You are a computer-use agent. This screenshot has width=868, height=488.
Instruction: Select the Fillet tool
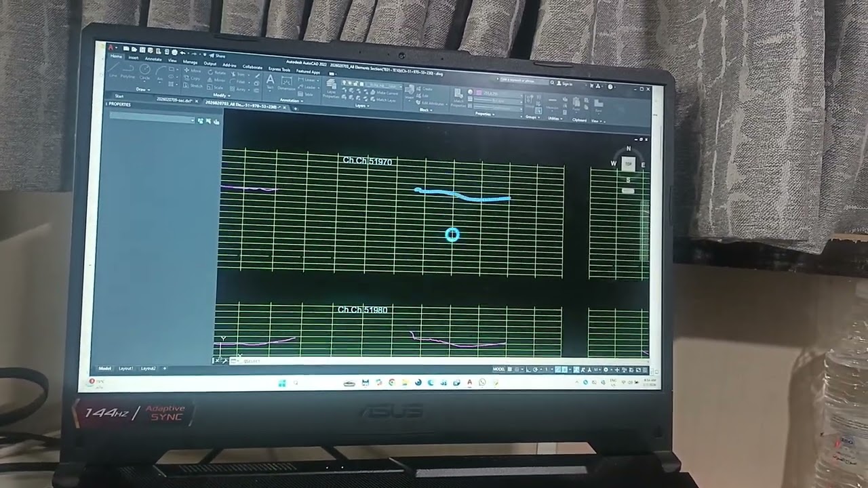pyautogui.click(x=238, y=81)
